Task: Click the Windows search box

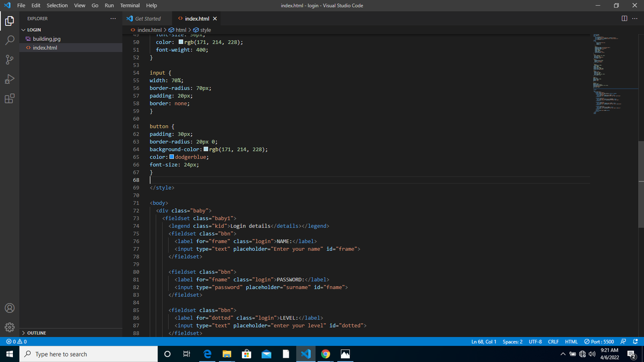Action: tap(89, 354)
